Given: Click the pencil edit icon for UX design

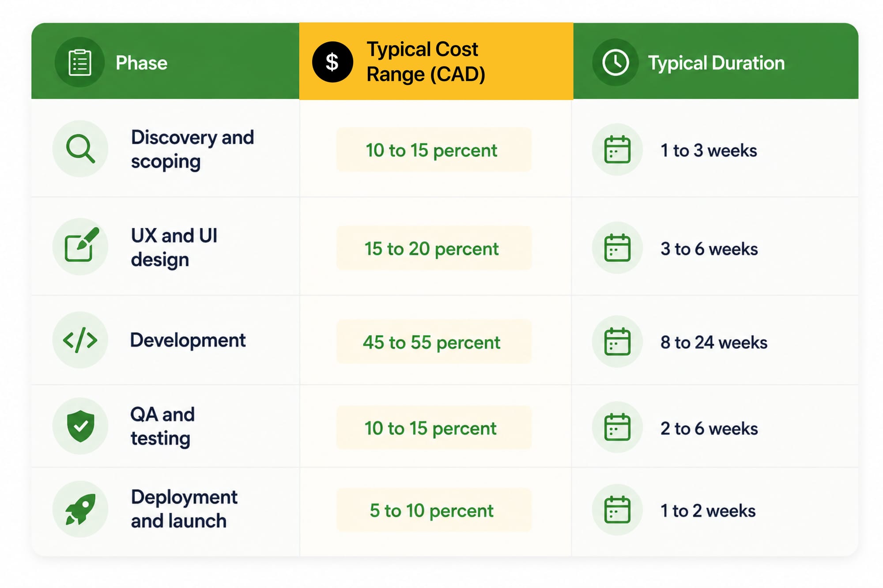Looking at the screenshot, I should [x=80, y=246].
